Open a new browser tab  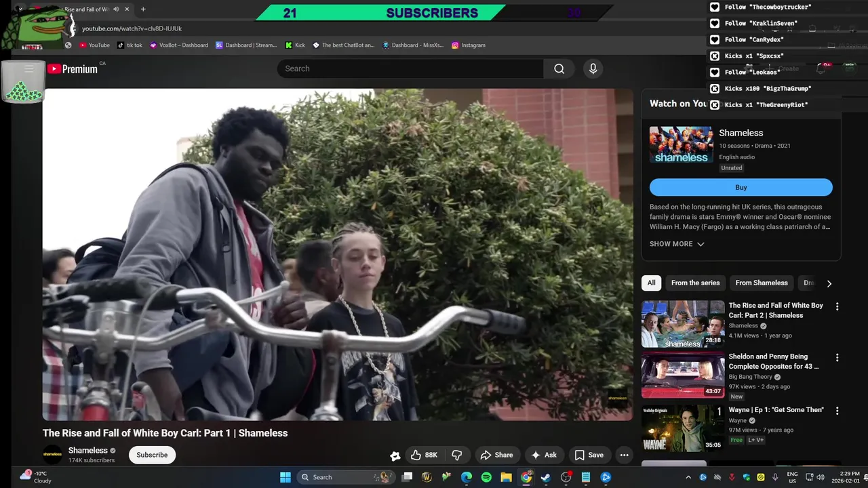(x=143, y=9)
